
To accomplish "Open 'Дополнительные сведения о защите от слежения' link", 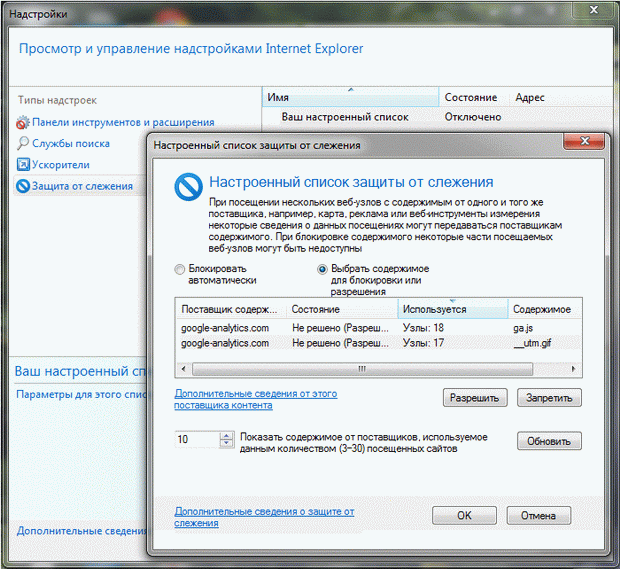I will pyautogui.click(x=264, y=516).
